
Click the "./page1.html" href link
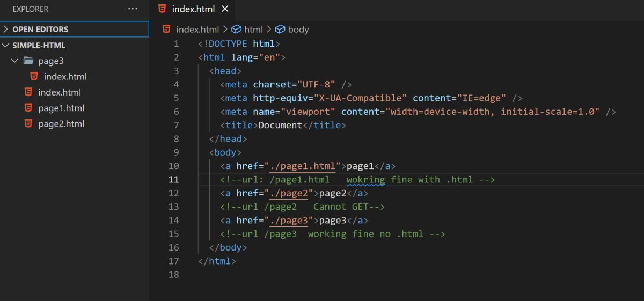tap(303, 166)
